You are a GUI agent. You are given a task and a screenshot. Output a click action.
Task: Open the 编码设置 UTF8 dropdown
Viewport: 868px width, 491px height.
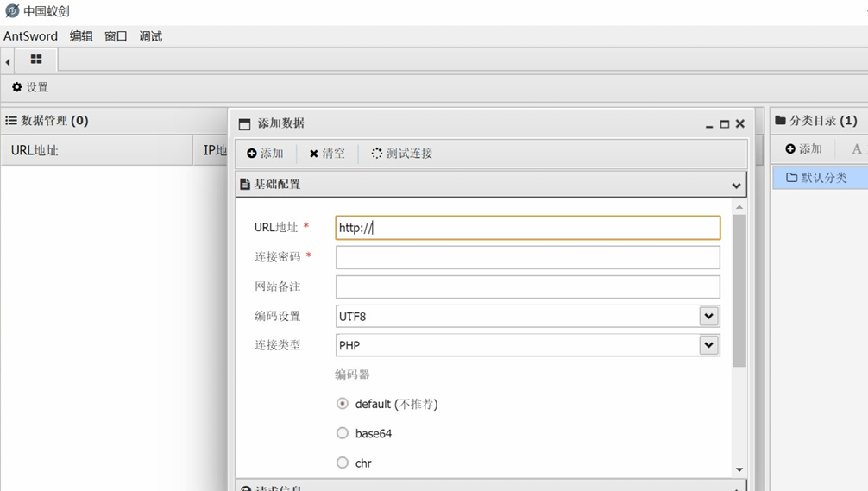(x=708, y=316)
